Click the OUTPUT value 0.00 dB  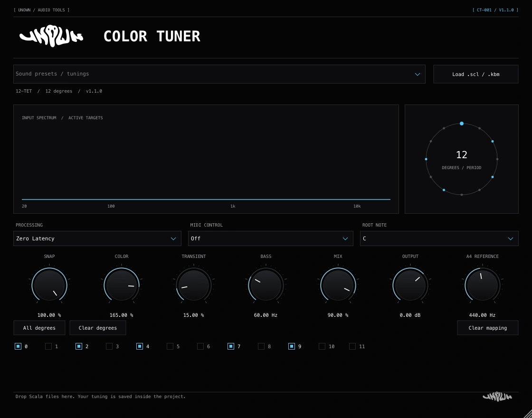point(410,315)
